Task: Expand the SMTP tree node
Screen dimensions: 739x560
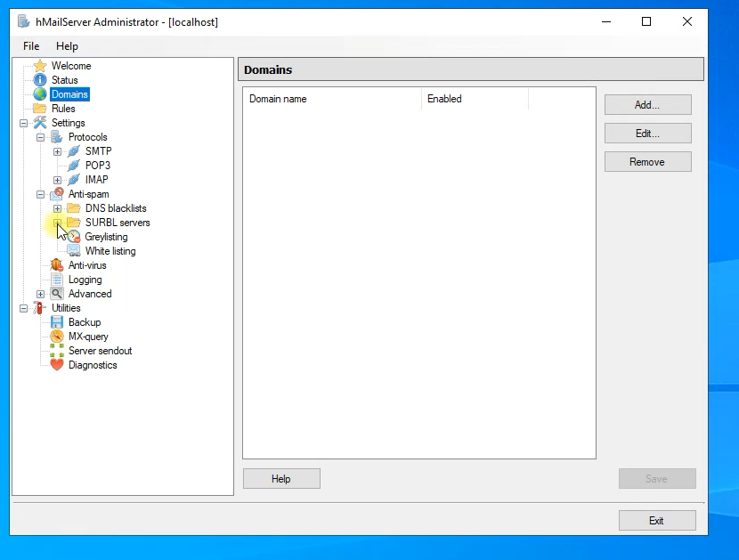Action: [57, 151]
